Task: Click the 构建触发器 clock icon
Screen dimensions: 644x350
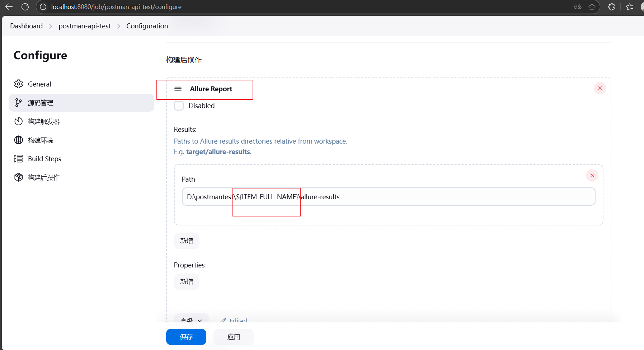Action: (19, 121)
